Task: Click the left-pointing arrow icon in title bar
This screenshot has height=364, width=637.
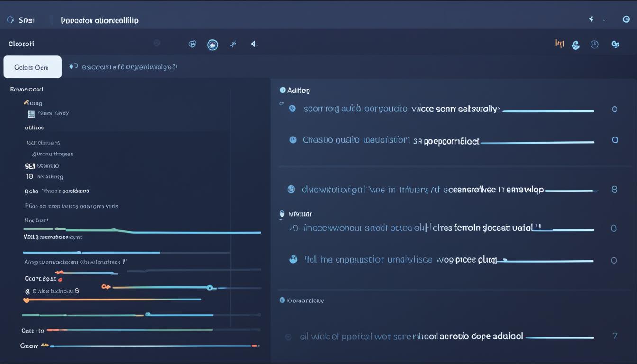Action: coord(591,19)
